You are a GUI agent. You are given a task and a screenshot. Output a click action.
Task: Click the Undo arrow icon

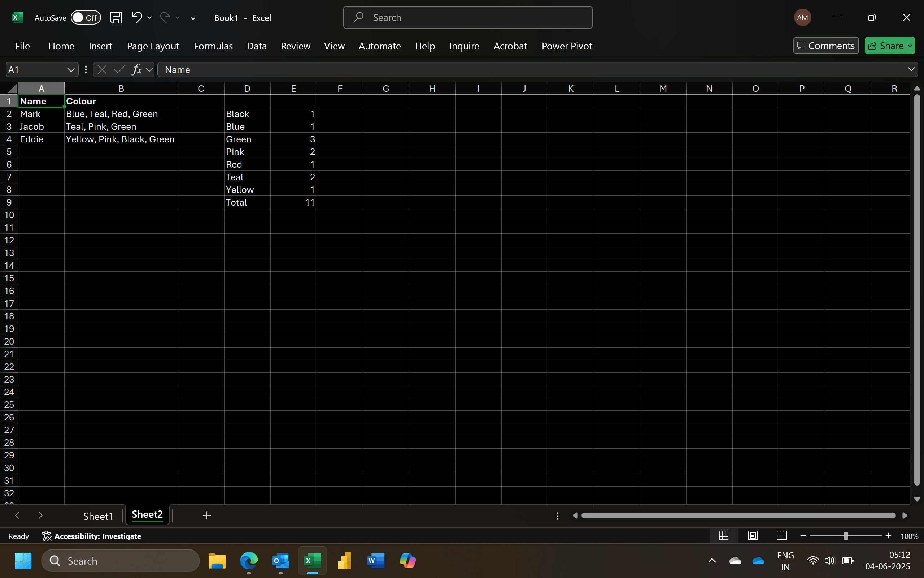click(137, 17)
